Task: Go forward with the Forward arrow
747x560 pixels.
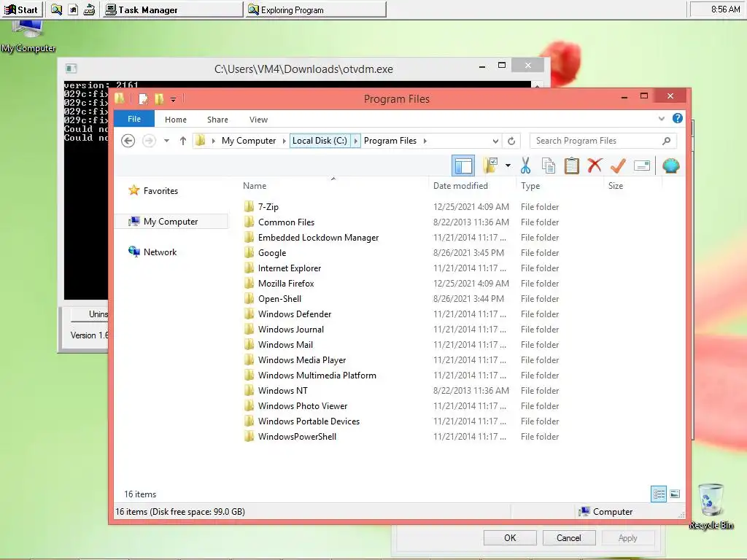Action: coord(149,141)
